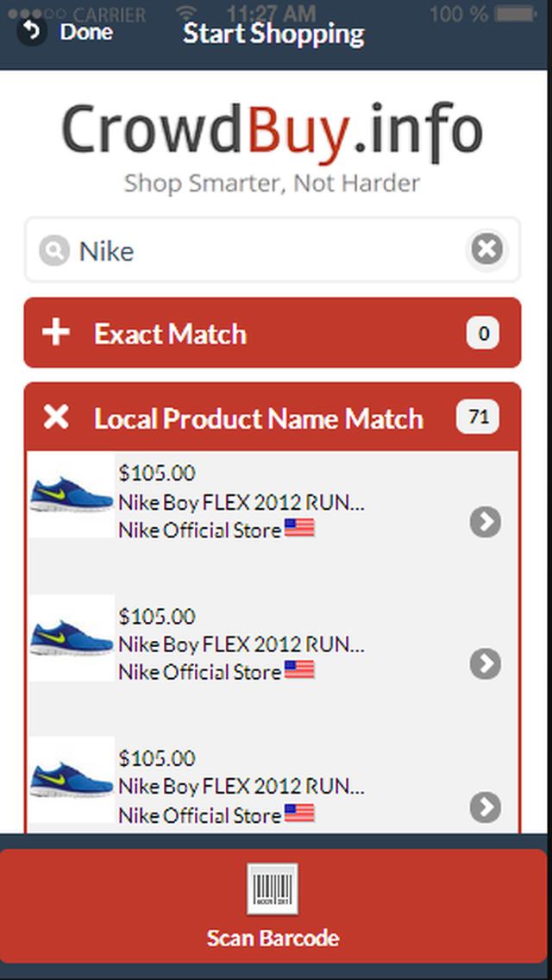
Task: Select first Nike Boy FLEX 2012 title
Action: click(241, 501)
